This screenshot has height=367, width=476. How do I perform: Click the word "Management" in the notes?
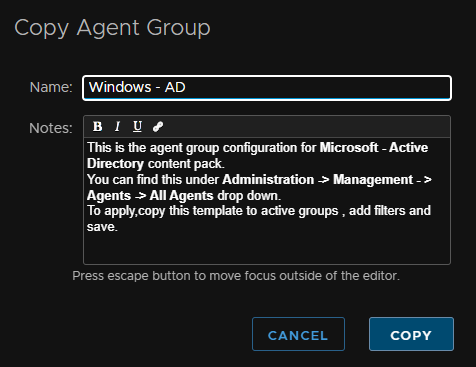(373, 179)
